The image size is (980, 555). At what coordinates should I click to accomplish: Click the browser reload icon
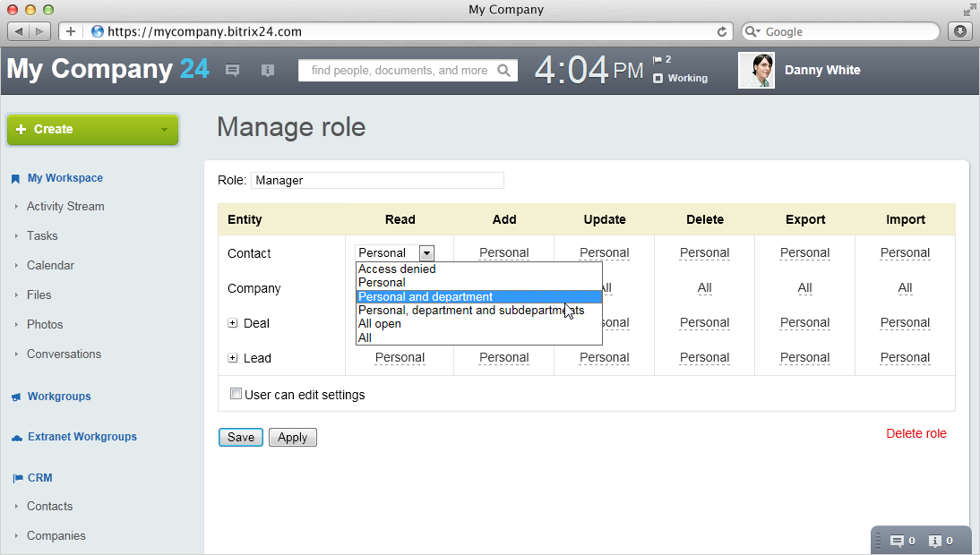[x=722, y=31]
